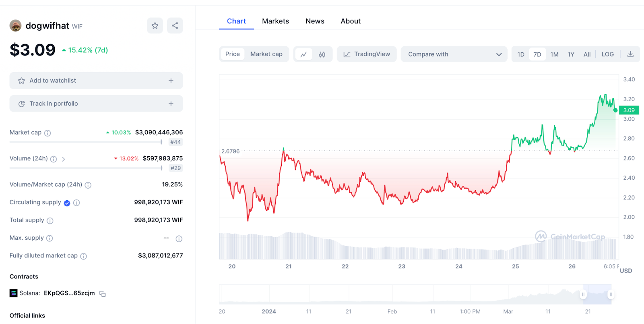644x324 pixels.
Task: Click the 13.02% volume change
Action: tap(126, 159)
